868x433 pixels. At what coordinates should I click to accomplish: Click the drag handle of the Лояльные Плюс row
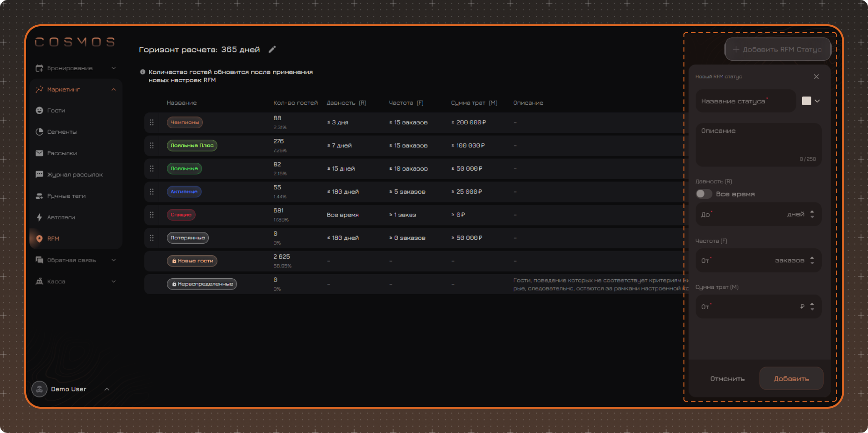pos(151,145)
